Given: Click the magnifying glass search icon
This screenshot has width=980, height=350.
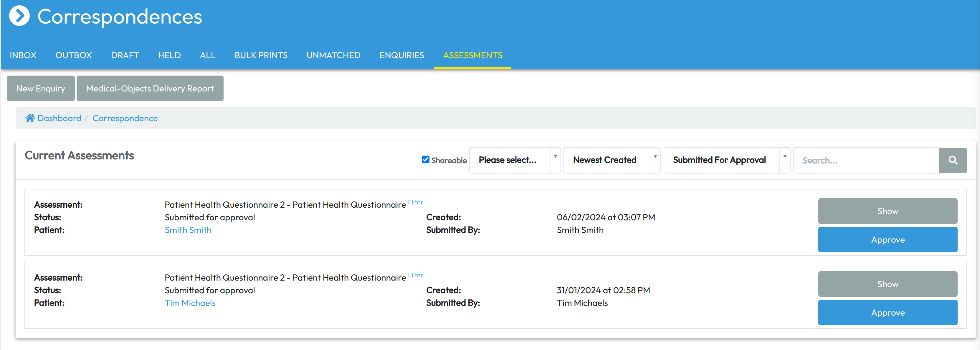Looking at the screenshot, I should point(952,160).
